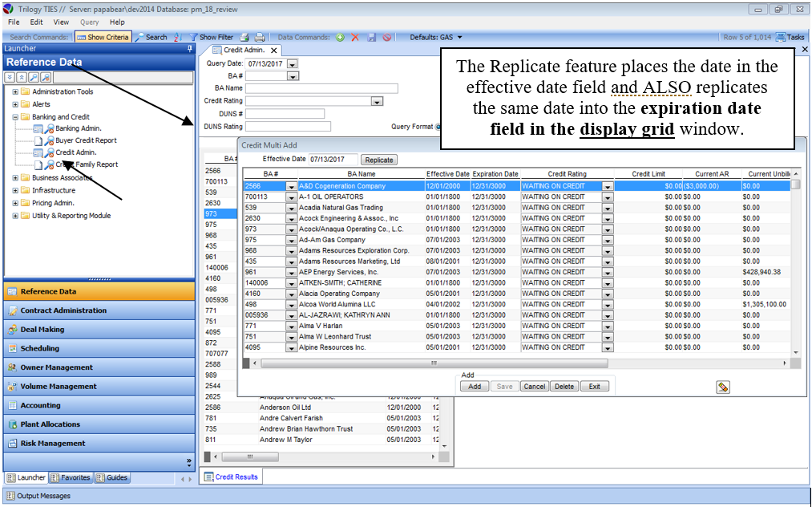The height and width of the screenshot is (507, 812).
Task: Click the print icon in toolbar
Action: [x=260, y=37]
